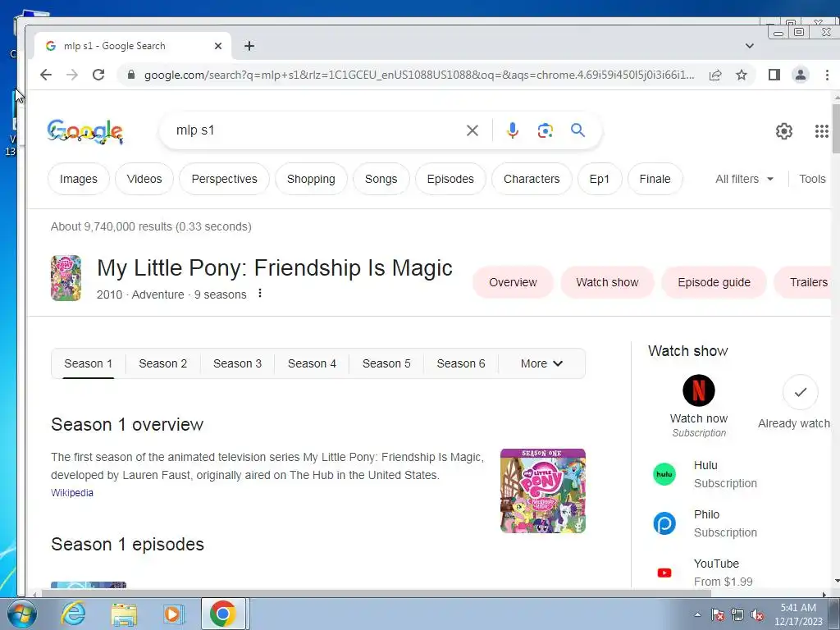
Task: Go back to the previous page
Action: point(46,75)
